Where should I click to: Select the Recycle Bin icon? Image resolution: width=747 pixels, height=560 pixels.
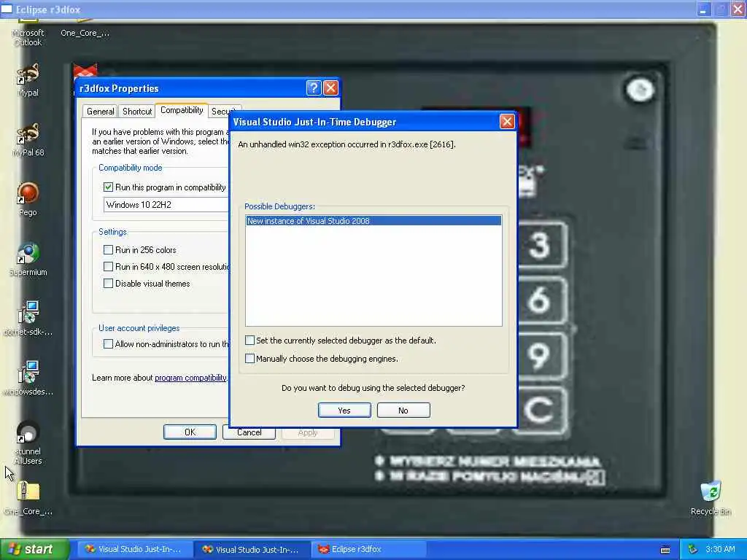coord(711,499)
